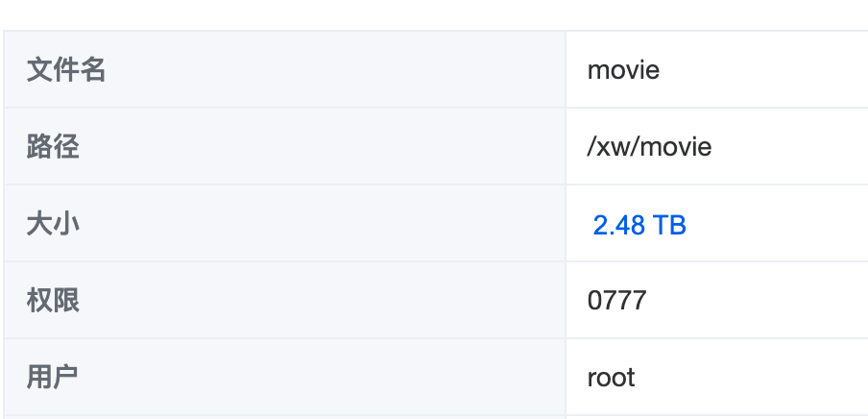Click the text 权限 in the fourth row

(53, 301)
